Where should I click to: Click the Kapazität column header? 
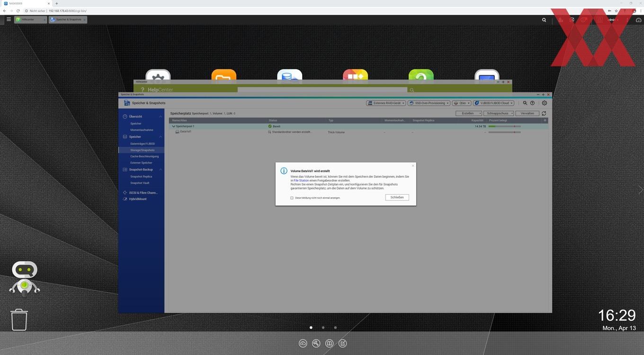[x=477, y=120]
